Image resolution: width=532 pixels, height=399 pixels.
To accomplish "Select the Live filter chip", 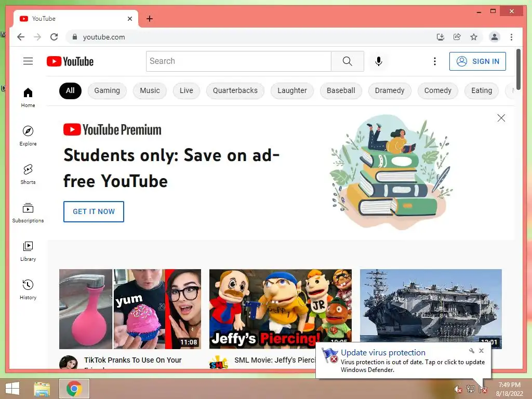I will [187, 90].
